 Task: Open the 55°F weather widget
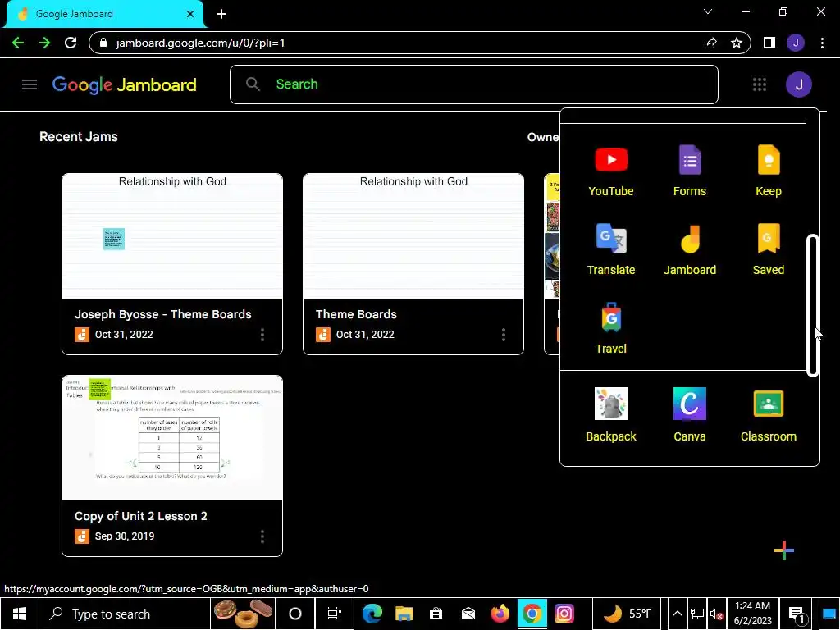(x=628, y=614)
